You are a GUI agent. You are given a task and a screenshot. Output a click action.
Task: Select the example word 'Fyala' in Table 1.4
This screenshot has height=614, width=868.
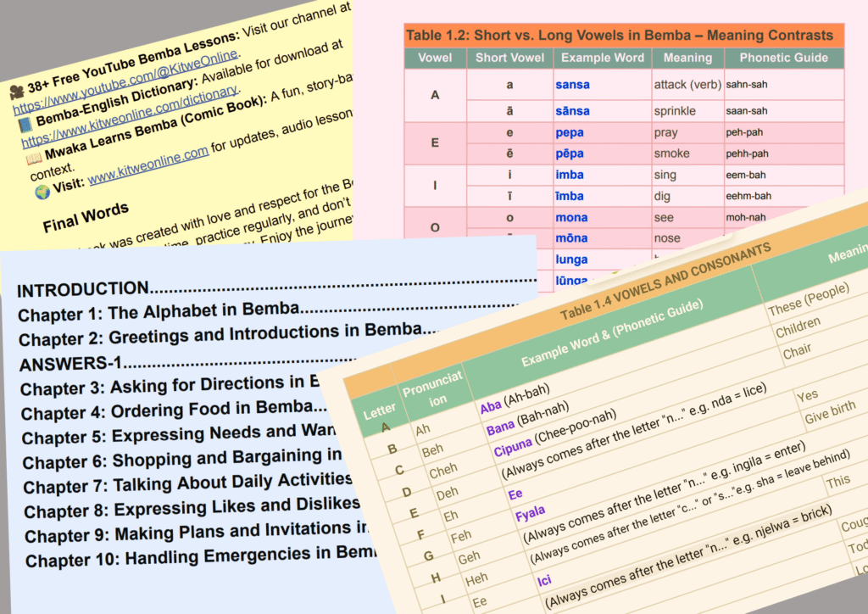pos(531,514)
